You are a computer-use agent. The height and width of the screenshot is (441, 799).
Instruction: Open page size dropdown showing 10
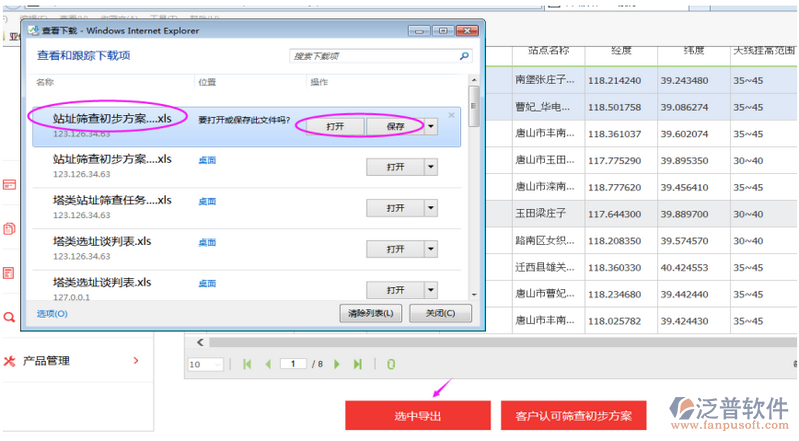[x=205, y=364]
